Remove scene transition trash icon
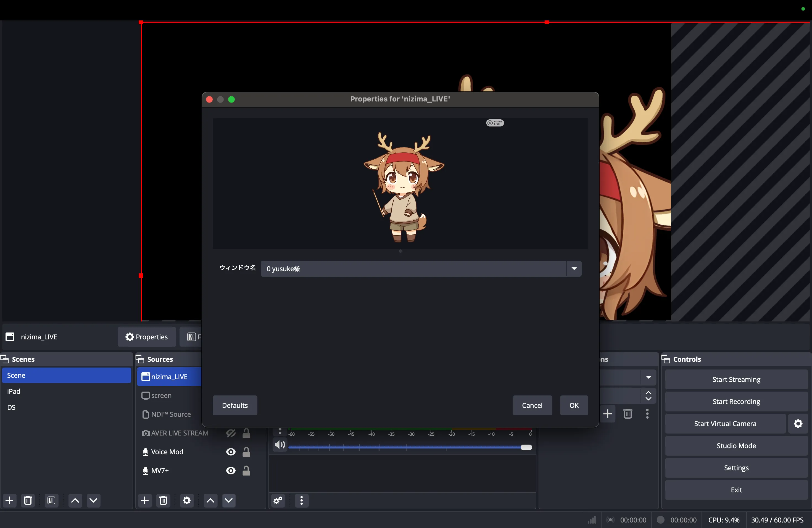The image size is (812, 528). point(628,414)
